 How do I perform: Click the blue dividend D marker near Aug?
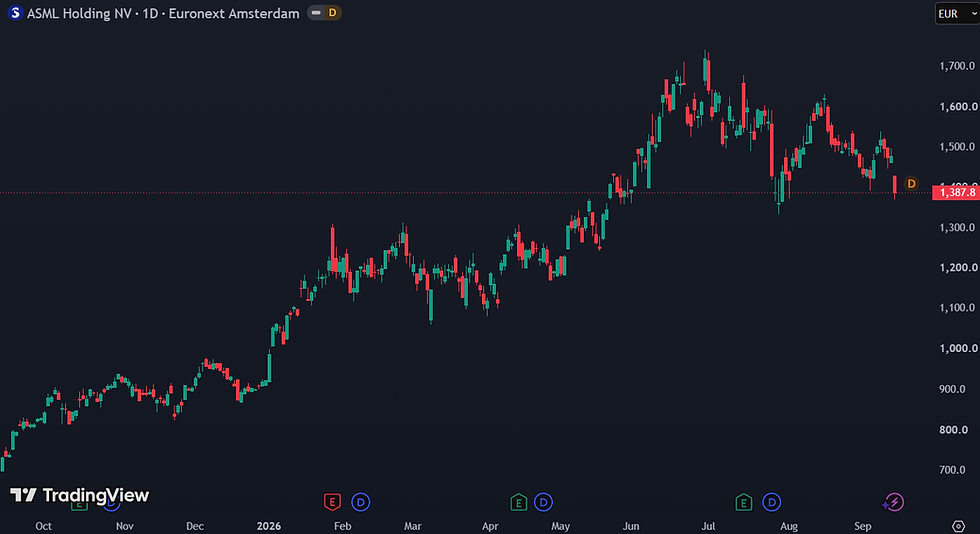coord(771,501)
